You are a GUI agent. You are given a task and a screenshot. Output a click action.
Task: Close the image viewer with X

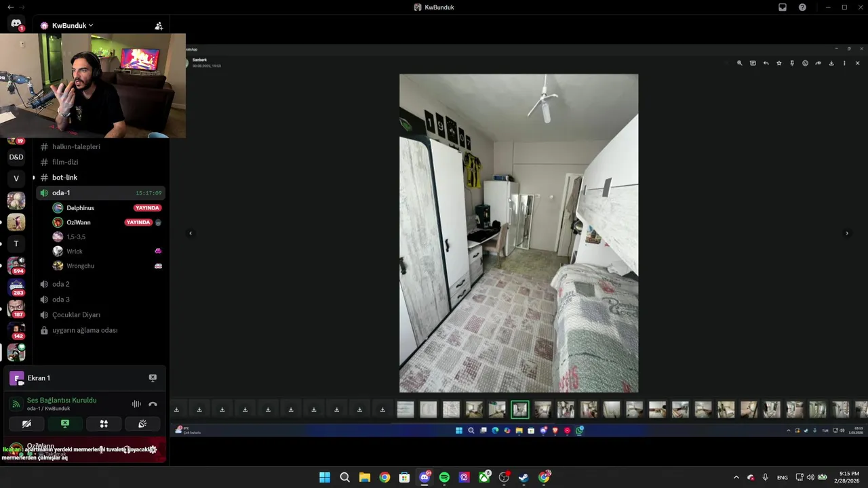858,63
